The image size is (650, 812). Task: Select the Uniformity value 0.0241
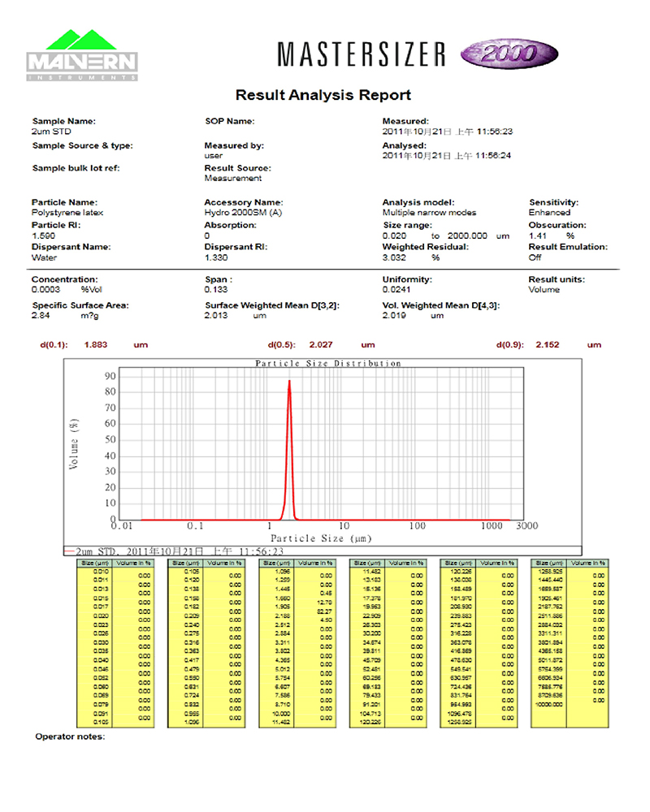point(396,290)
